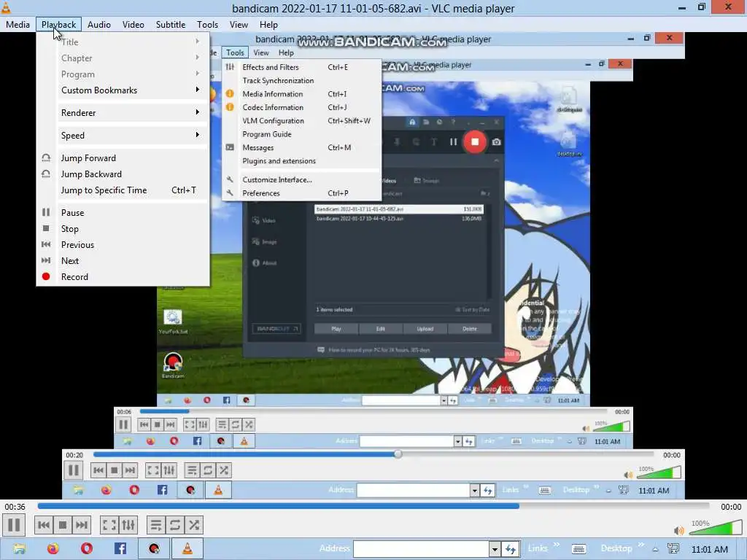The height and width of the screenshot is (560, 747).
Task: Focus the Address field on the real taskbar
Action: coord(421,549)
